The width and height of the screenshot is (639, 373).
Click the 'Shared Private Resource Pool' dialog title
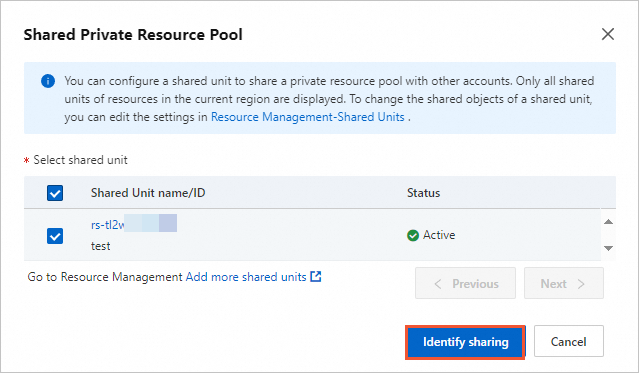pos(133,35)
